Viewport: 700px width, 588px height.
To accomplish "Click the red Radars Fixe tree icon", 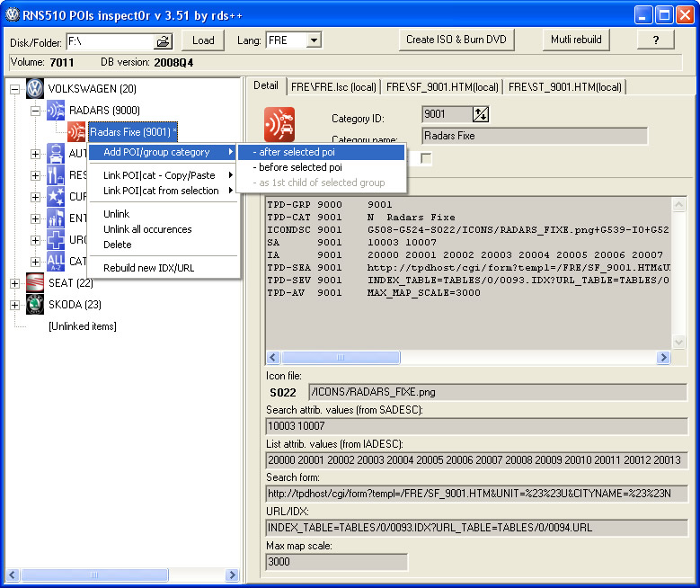I will 77,132.
